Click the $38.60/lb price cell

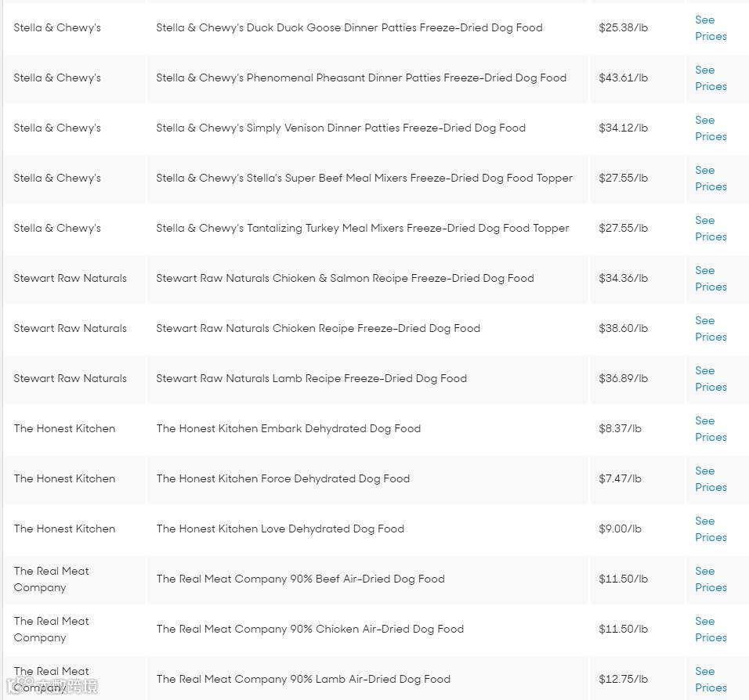coord(624,329)
